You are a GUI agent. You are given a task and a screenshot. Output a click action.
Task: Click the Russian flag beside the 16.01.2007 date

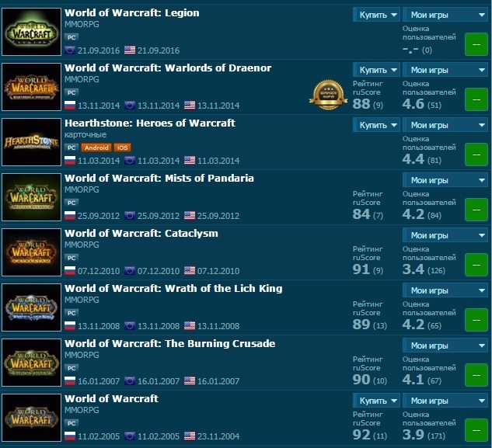[x=70, y=380]
